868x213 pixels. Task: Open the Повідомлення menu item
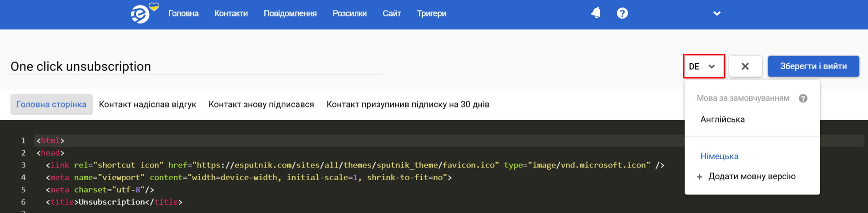point(290,14)
